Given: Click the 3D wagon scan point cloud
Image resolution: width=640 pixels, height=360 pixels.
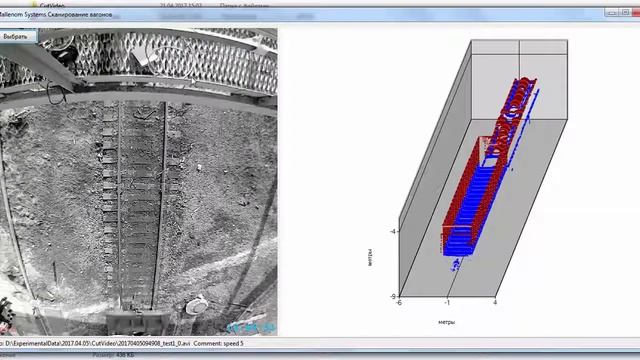Looking at the screenshot, I should 489,174.
